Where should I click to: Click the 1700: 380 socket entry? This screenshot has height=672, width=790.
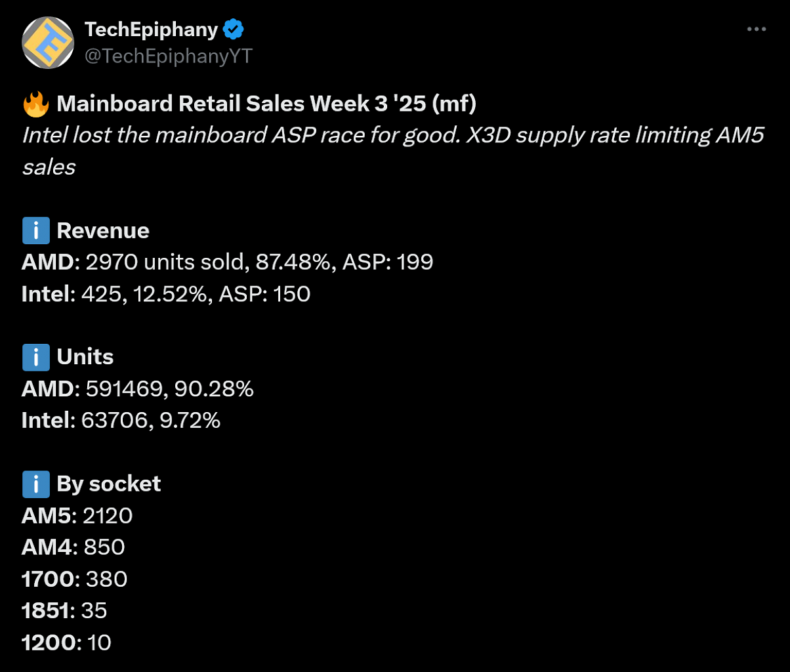click(75, 579)
